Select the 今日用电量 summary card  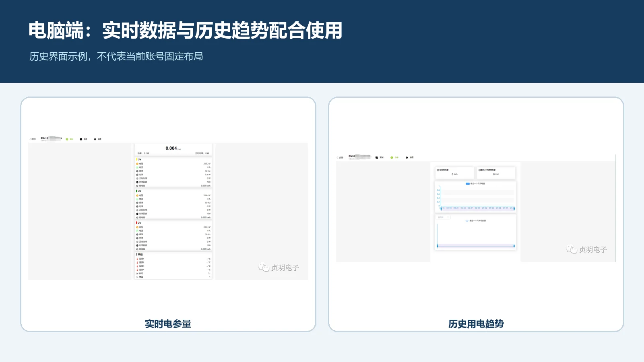pyautogui.click(x=454, y=173)
